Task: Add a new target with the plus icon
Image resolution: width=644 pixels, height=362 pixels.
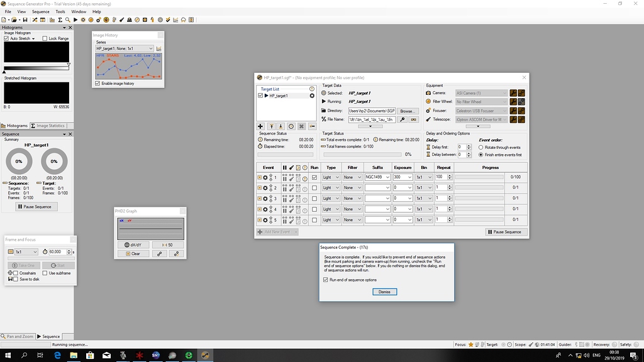Action: (x=260, y=126)
